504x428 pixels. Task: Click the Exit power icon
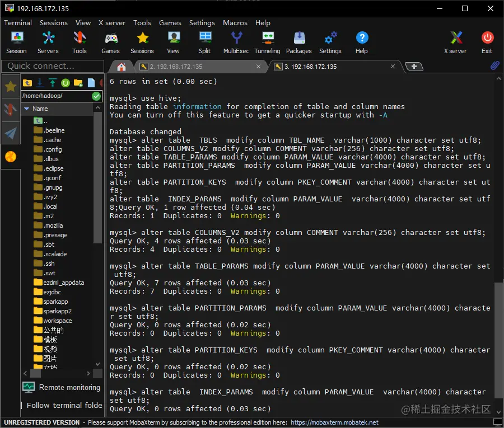(487, 43)
